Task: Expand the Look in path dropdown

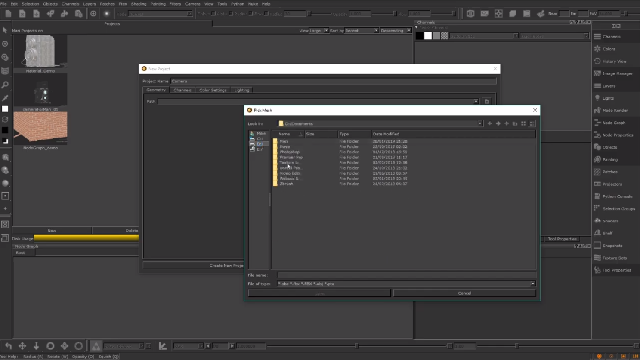Action: (480, 124)
